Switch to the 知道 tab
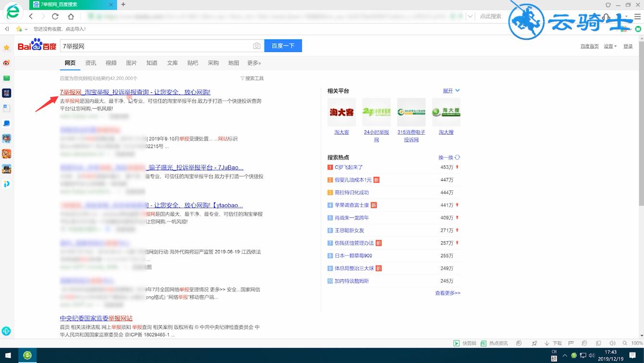Image resolution: width=644 pixels, height=363 pixels. (x=152, y=63)
